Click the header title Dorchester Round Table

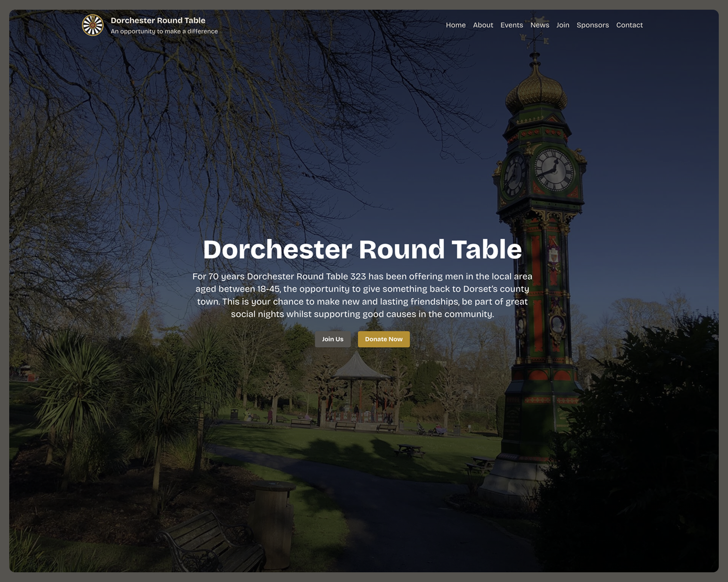(x=158, y=20)
